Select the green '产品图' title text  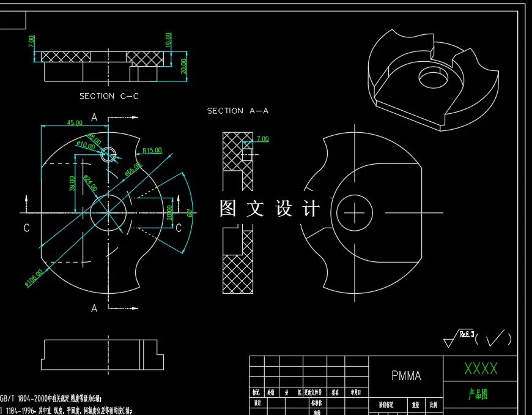[478, 394]
